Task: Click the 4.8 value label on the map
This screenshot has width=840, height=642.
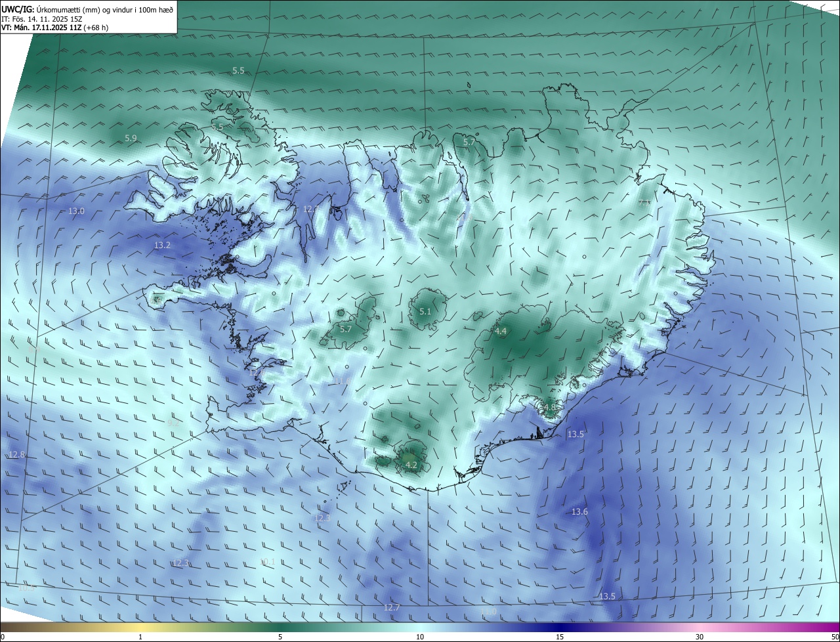Action: [x=549, y=408]
